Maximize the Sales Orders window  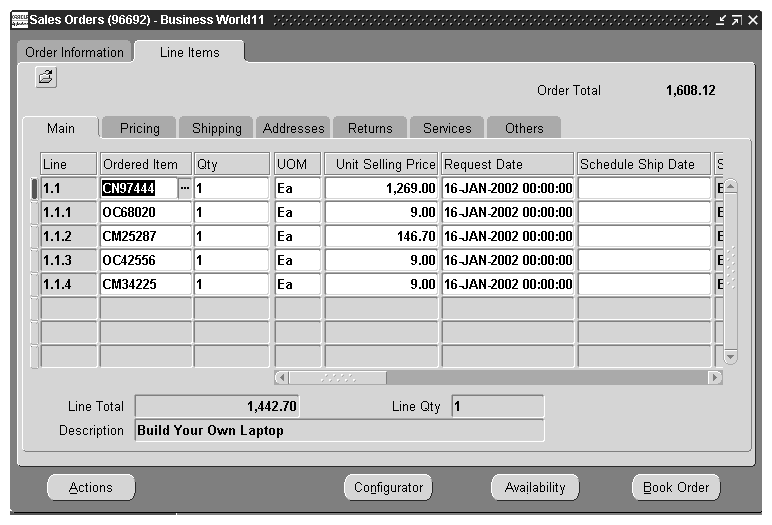(737, 20)
